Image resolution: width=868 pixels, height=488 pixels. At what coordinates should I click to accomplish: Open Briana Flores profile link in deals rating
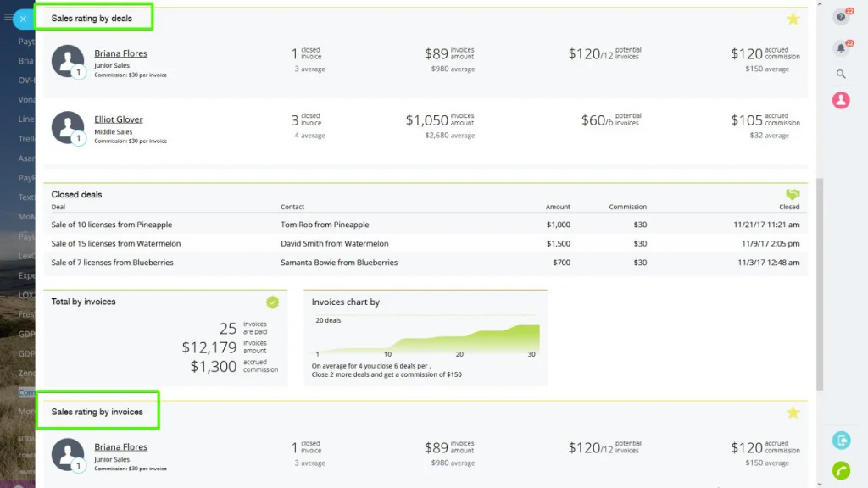point(120,53)
